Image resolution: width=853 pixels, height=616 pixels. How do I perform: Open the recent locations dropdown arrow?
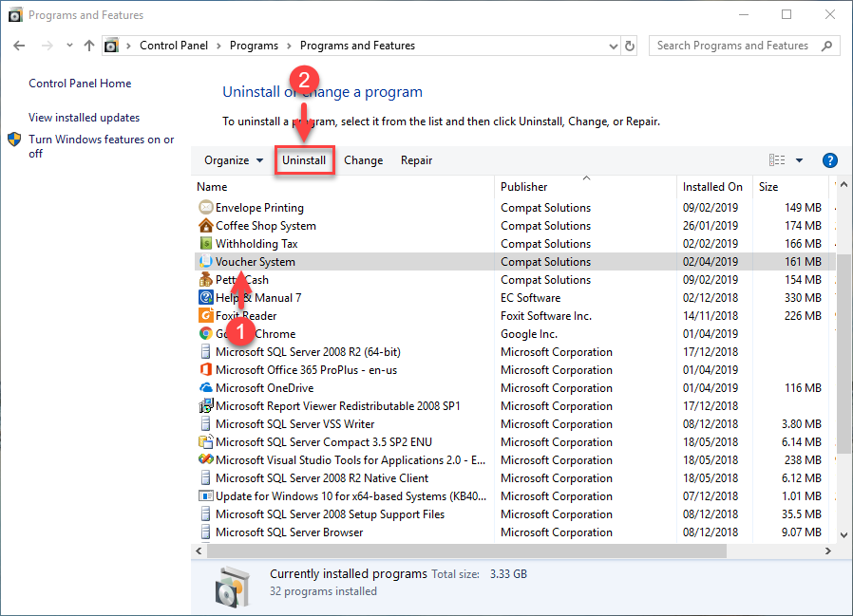[x=69, y=46]
